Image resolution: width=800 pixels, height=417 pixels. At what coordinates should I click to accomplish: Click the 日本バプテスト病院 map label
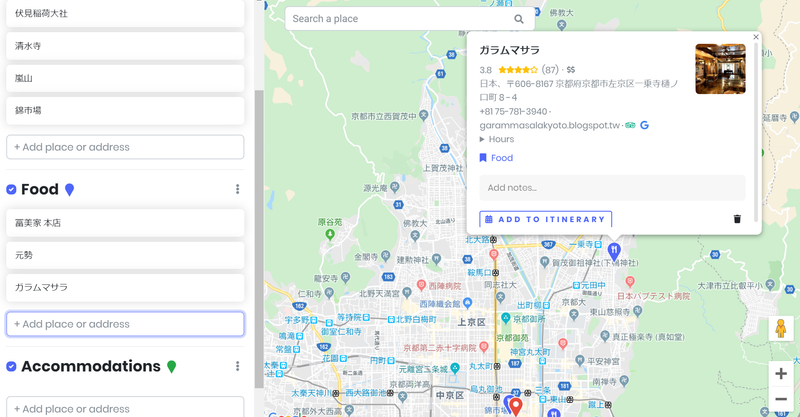point(654,296)
